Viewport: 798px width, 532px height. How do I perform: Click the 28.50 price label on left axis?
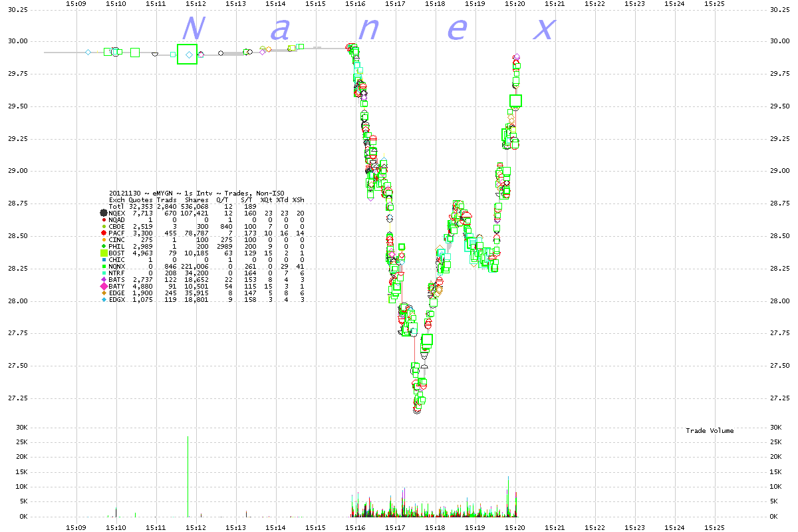(17, 236)
